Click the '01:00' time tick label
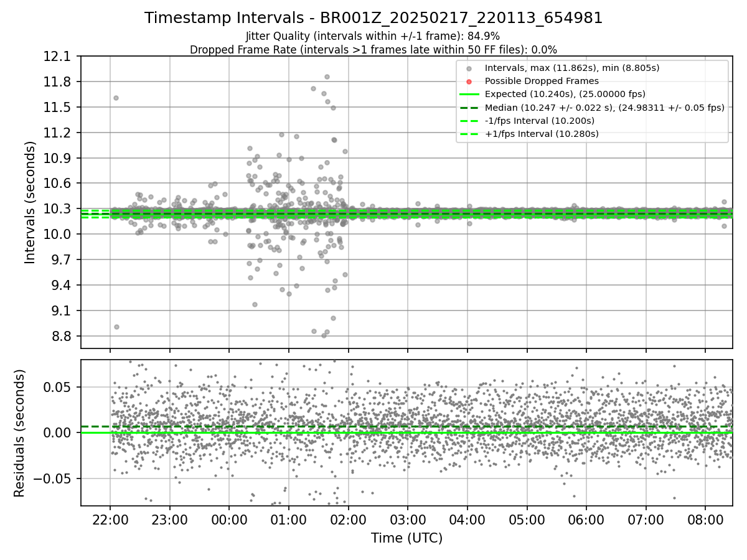Image resolution: width=747 pixels, height=560 pixels. 289,520
